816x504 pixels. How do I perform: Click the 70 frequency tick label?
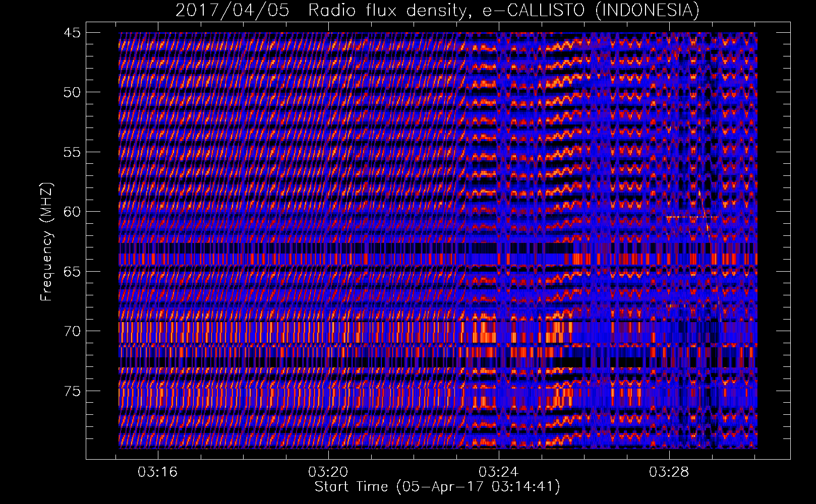[72, 331]
